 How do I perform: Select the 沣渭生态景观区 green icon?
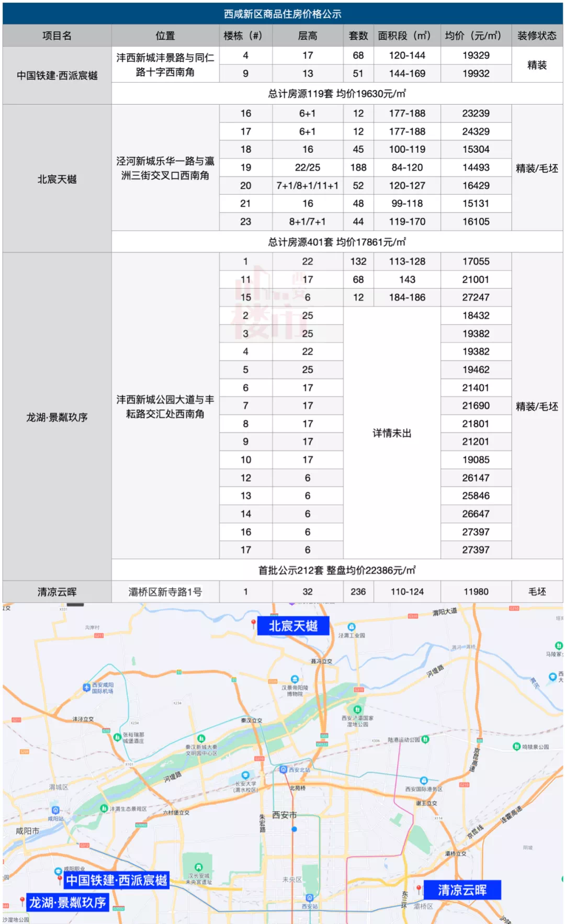tap(104, 808)
